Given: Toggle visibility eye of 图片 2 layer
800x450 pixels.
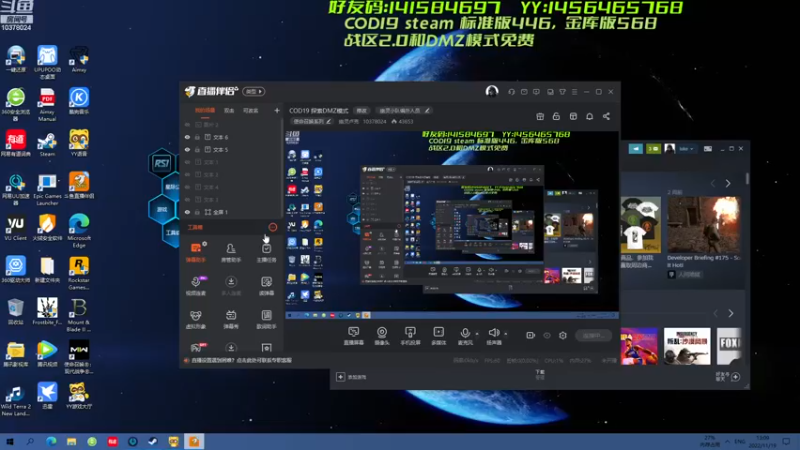Looking at the screenshot, I should 187,124.
